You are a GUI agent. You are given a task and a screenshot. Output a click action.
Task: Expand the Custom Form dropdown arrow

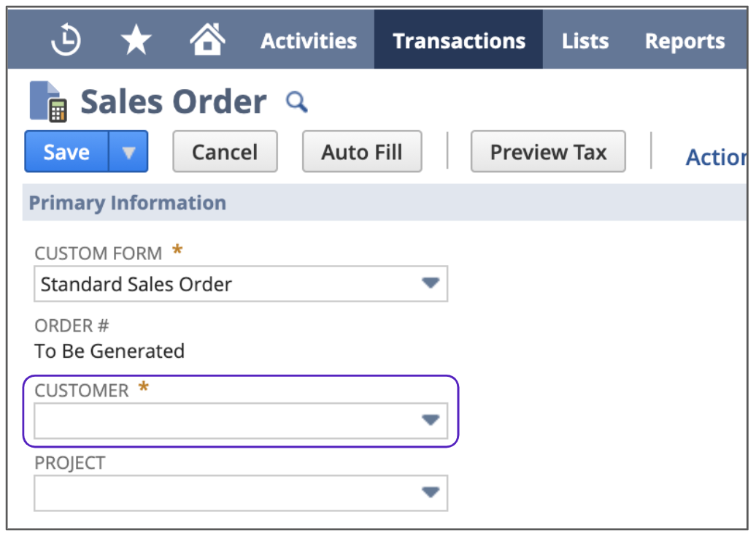pos(431,283)
